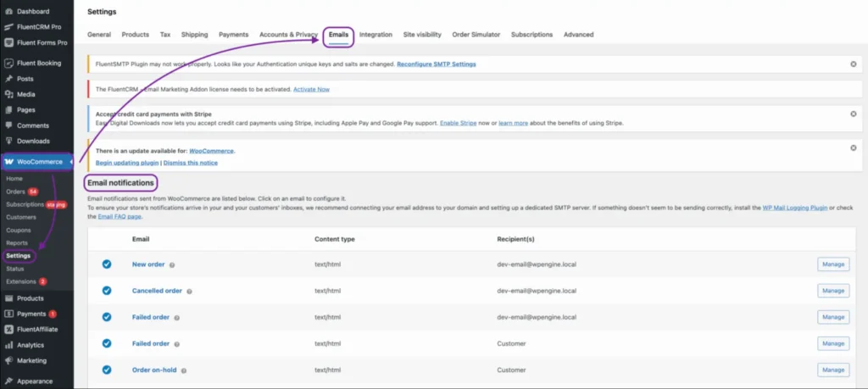
Task: Click Begin updating plugin link
Action: 127,164
